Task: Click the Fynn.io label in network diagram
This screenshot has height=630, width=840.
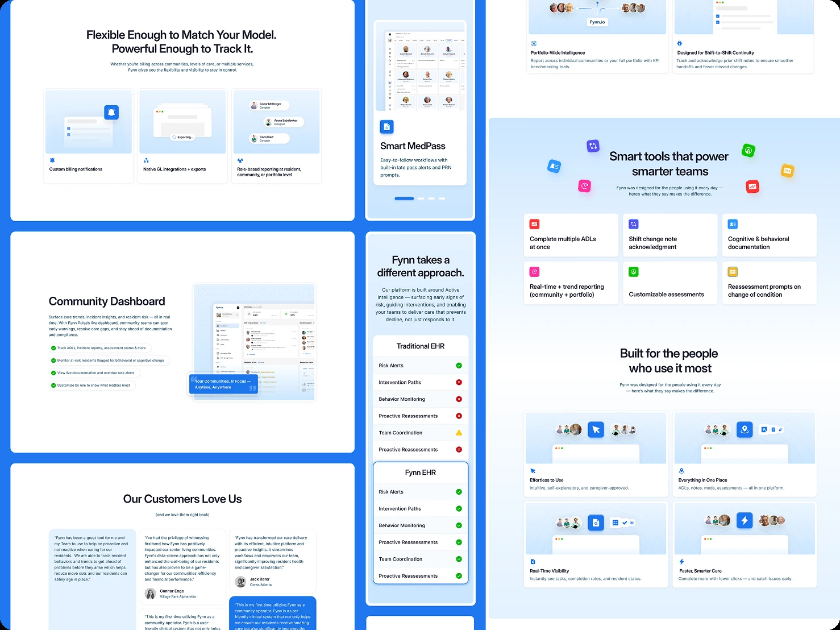Action: point(597,22)
